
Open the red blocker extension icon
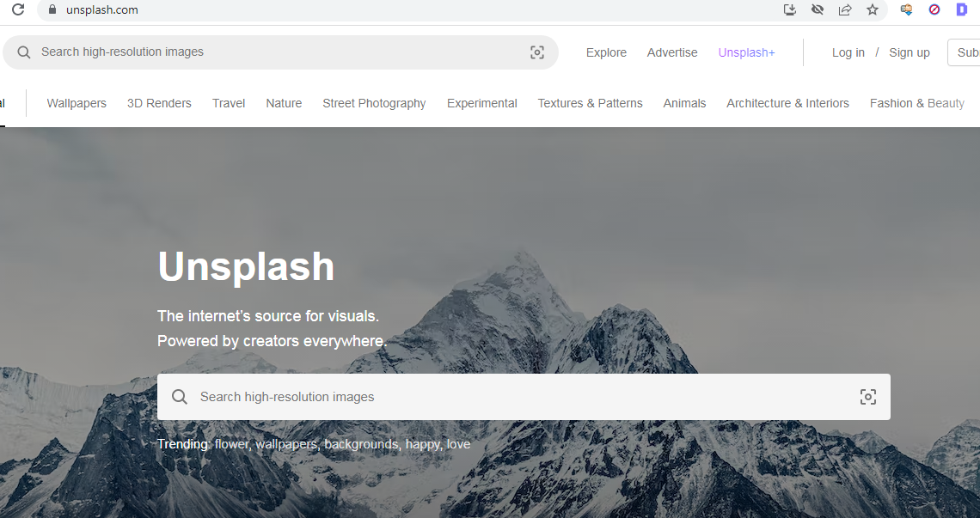934,9
